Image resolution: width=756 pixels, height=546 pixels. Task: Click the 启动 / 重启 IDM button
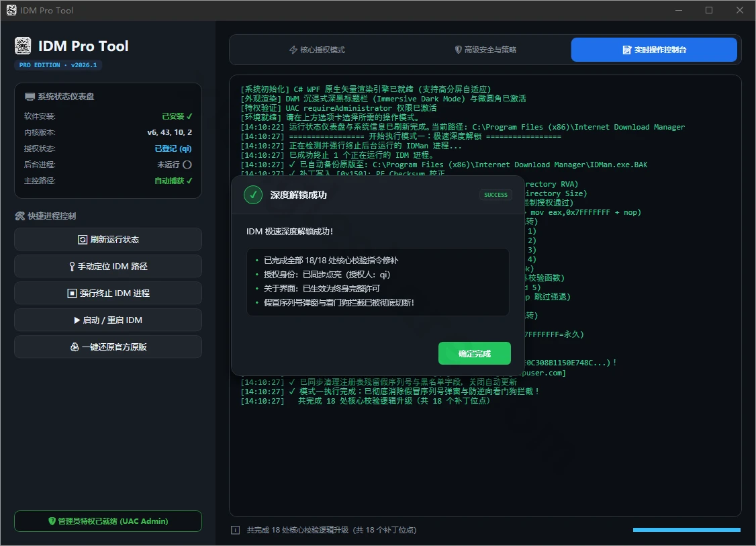108,320
